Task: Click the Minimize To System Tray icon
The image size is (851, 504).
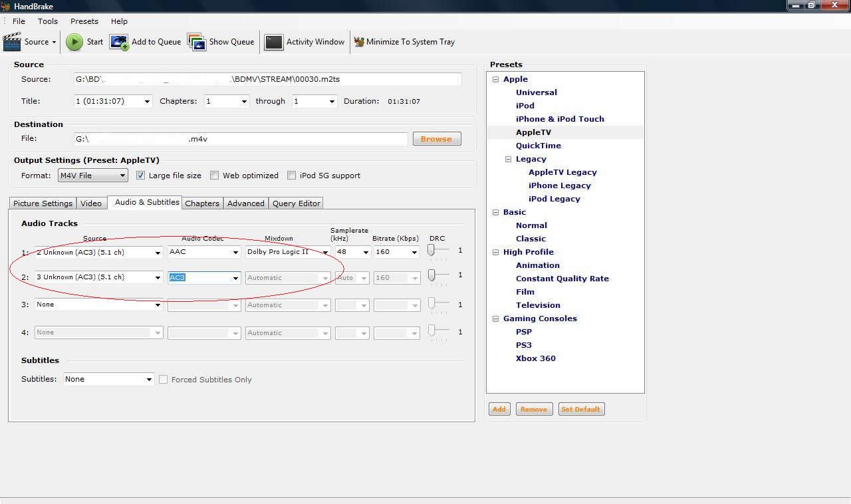Action: click(359, 42)
